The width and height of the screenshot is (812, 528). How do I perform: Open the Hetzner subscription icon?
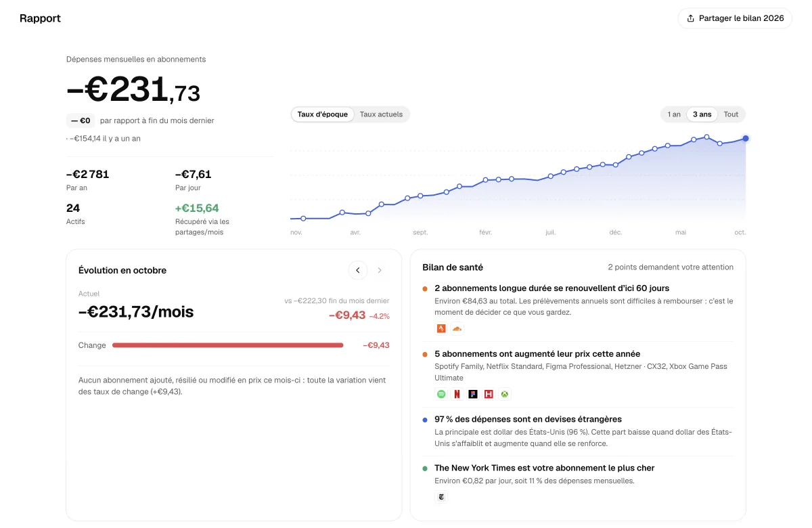coord(489,394)
